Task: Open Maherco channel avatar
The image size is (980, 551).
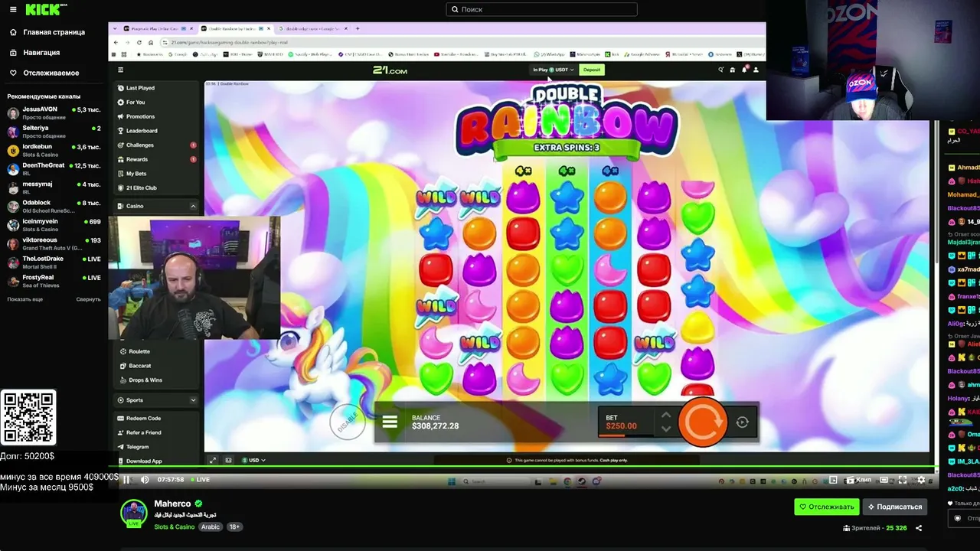Action: [134, 514]
